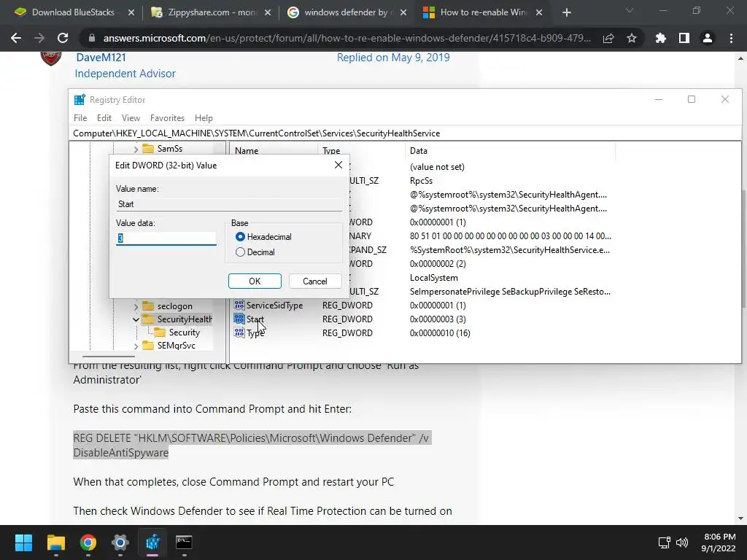The width and height of the screenshot is (747, 560).
Task: Close the Zippyshare.com tab
Action: point(267,13)
